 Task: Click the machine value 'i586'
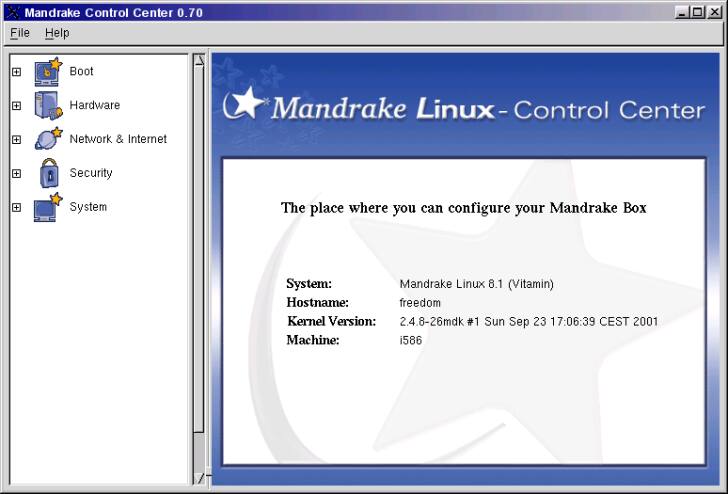coord(411,340)
